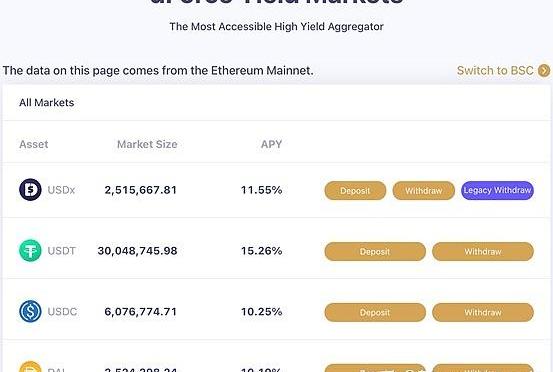The height and width of the screenshot is (372, 553).
Task: Click the Asset column header
Action: pyautogui.click(x=34, y=144)
